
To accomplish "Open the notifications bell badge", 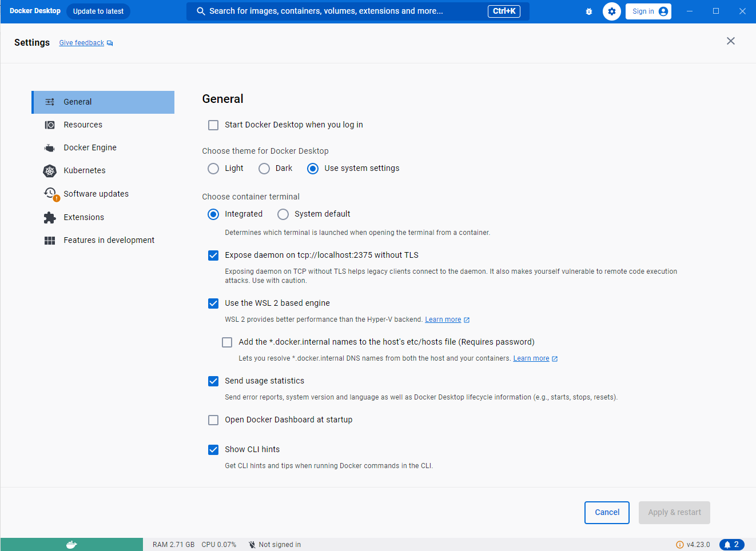I will 732,545.
